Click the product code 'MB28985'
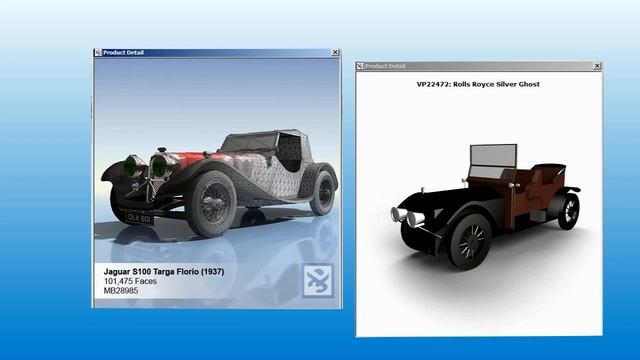Viewport: 640px width, 360px height. click(121, 291)
